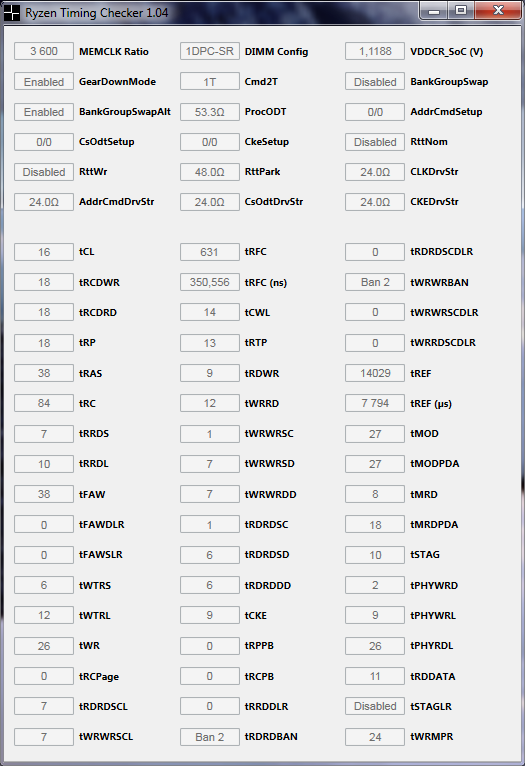
Task: Click the GearDownMode Enabled field
Action: pos(44,82)
